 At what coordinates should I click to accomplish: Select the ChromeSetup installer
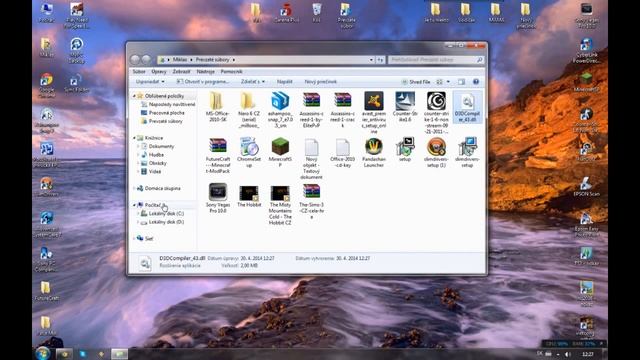(249, 153)
